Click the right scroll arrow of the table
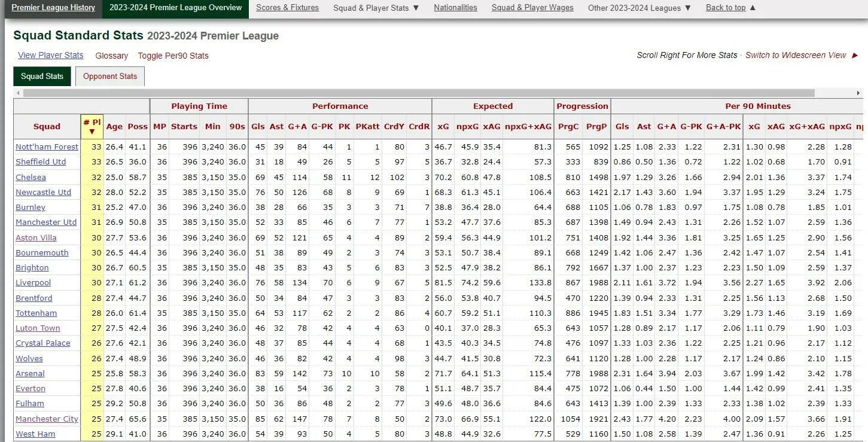Viewport: 868px width, 442px height. pos(859,93)
